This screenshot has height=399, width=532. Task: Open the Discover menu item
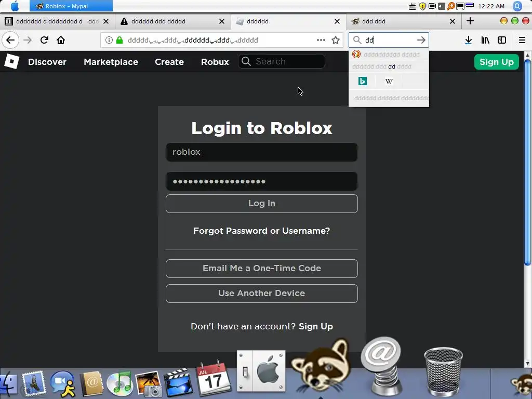pyautogui.click(x=47, y=62)
